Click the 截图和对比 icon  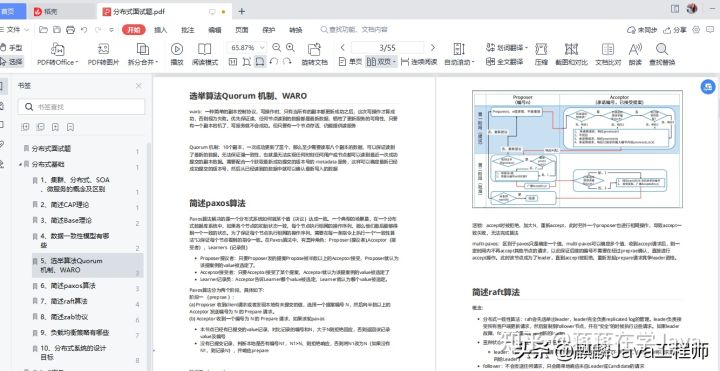(571, 50)
